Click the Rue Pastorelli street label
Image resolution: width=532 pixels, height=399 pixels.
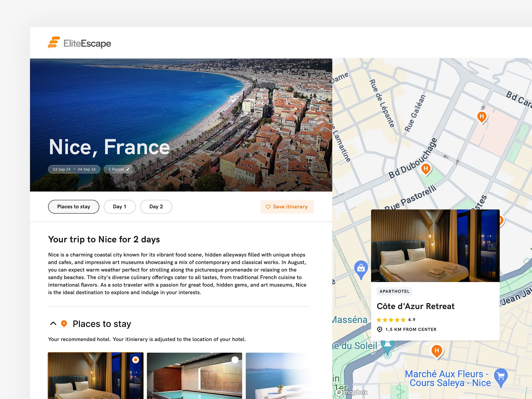point(410,198)
